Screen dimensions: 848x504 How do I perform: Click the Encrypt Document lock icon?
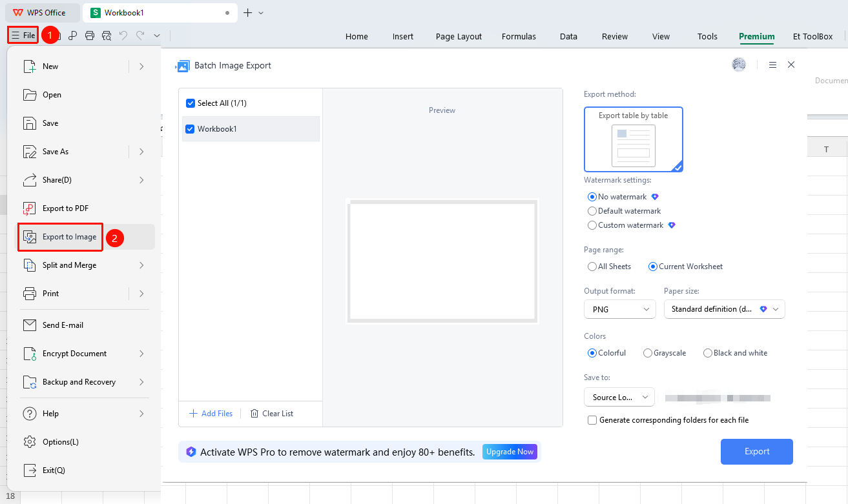[30, 354]
